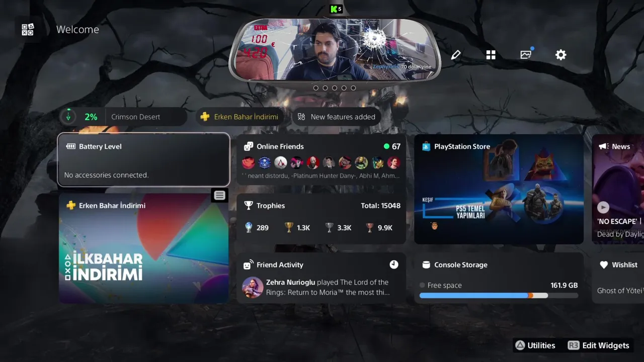Select the last carousel page dot

pyautogui.click(x=353, y=88)
